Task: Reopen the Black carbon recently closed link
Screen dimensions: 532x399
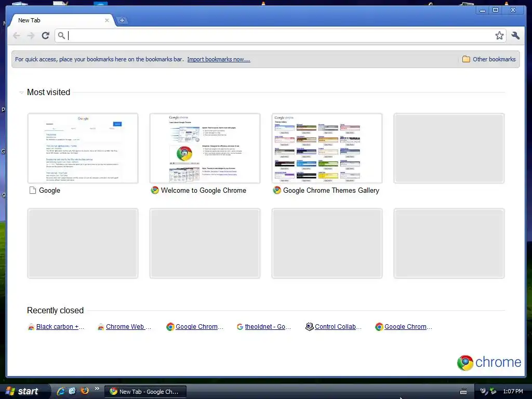Action: coord(60,327)
